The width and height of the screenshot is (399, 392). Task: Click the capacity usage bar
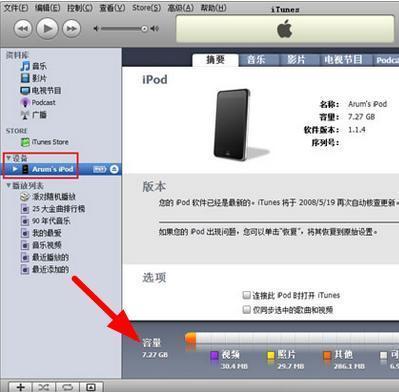coord(292,339)
